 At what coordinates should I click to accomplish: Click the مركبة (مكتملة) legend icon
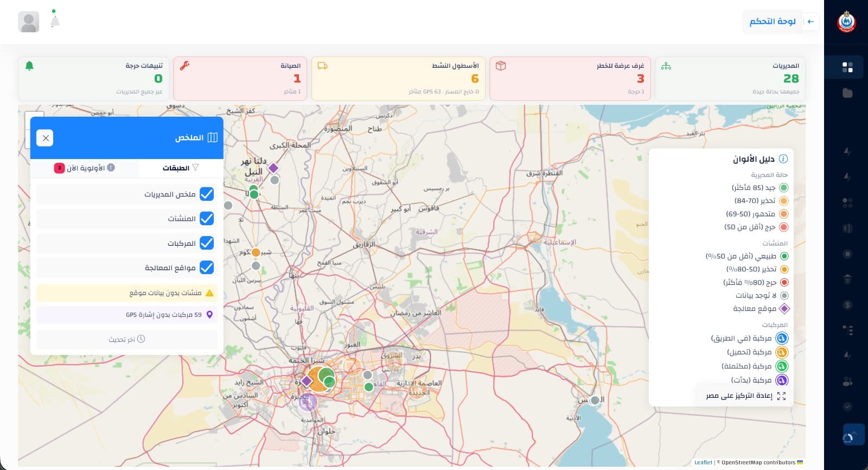782,366
